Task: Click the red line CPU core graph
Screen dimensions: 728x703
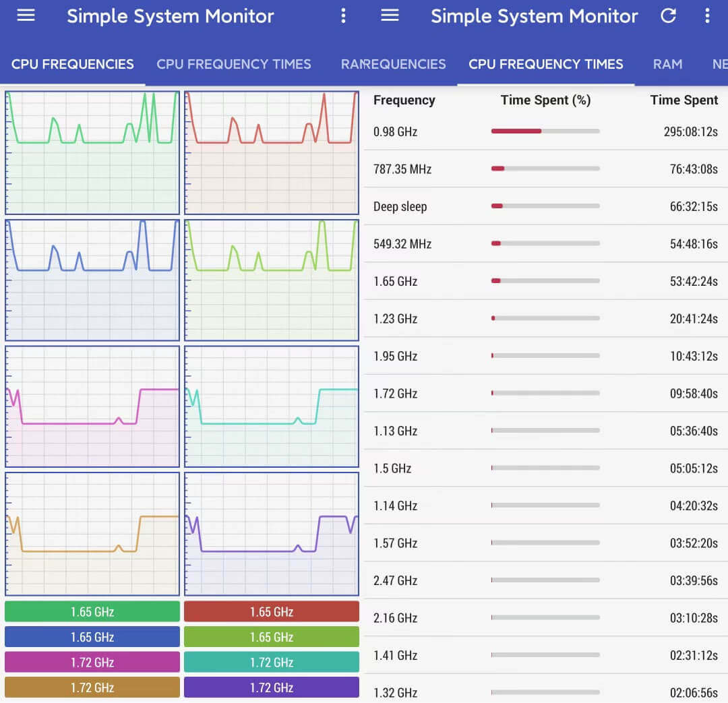Action: pos(272,153)
